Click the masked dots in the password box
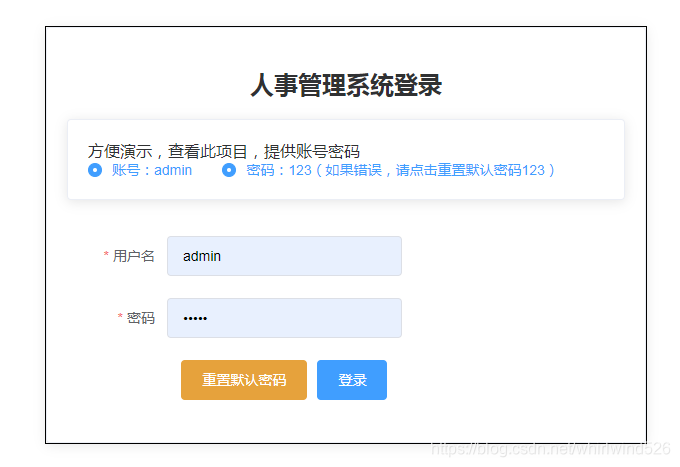 (x=194, y=319)
